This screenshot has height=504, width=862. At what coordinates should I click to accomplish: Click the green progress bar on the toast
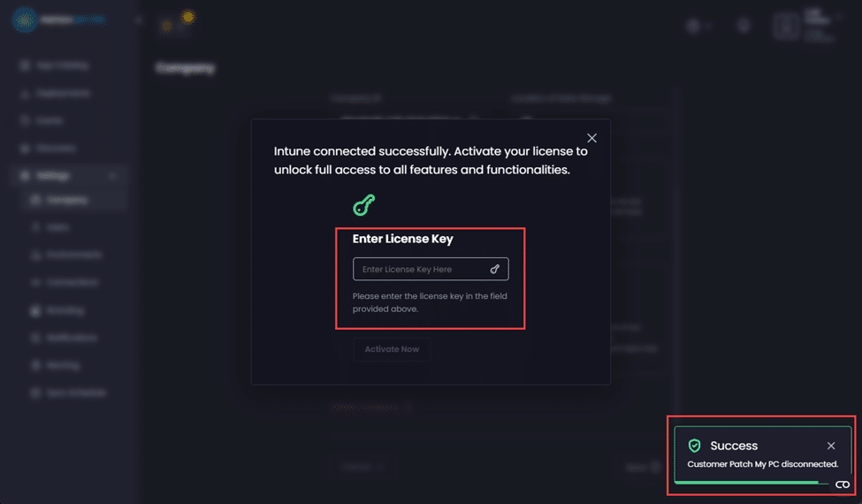(747, 483)
